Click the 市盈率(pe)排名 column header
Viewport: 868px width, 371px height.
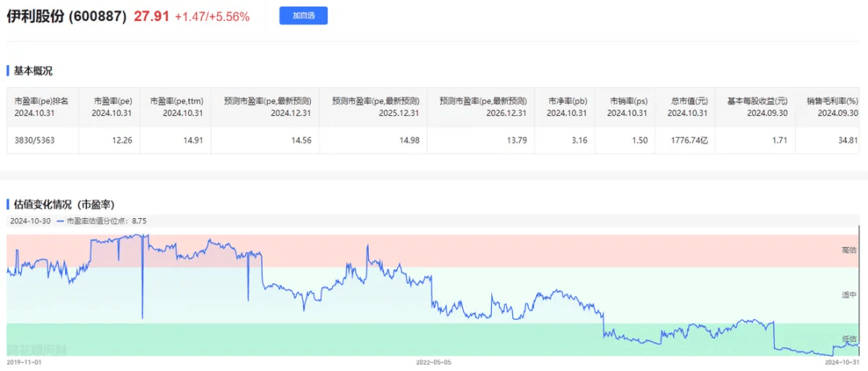(42, 106)
